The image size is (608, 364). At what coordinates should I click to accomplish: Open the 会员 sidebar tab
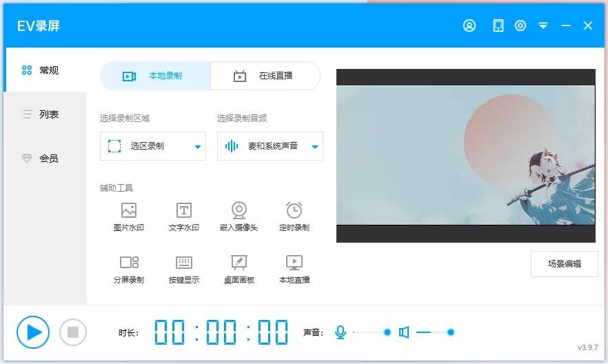coord(45,158)
